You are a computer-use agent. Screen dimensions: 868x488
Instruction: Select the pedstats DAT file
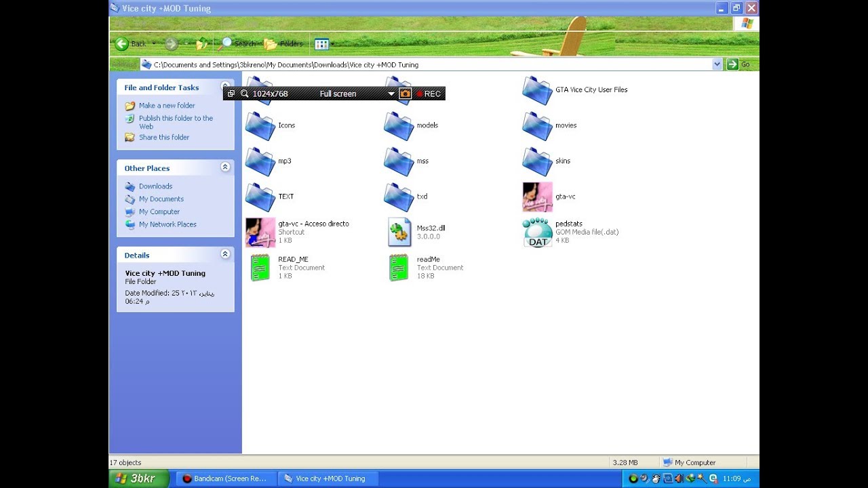(570, 232)
